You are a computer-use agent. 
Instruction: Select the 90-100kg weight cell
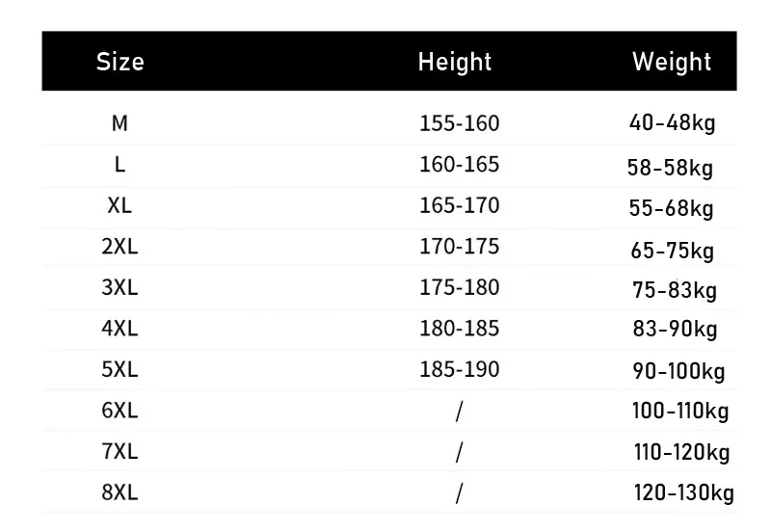678,372
